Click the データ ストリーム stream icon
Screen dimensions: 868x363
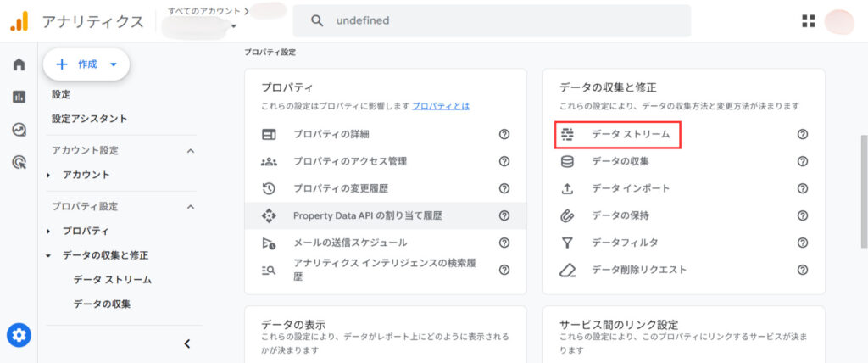tap(567, 134)
